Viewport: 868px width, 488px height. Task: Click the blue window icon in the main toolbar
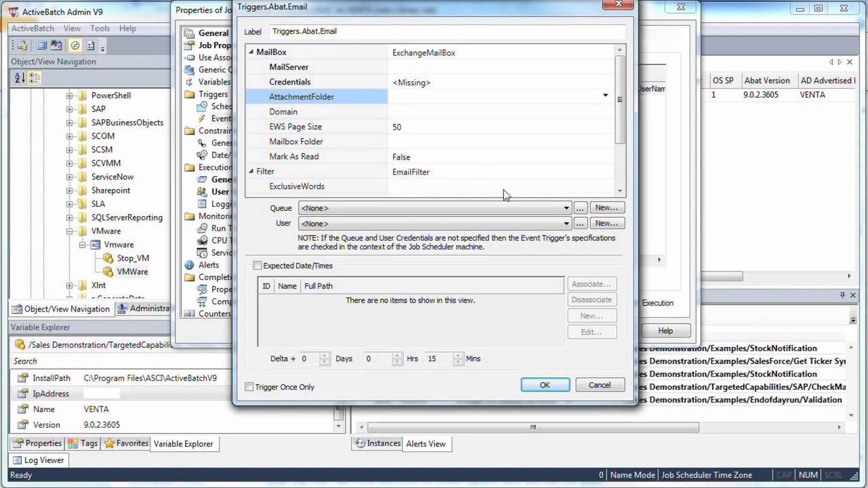coord(42,45)
